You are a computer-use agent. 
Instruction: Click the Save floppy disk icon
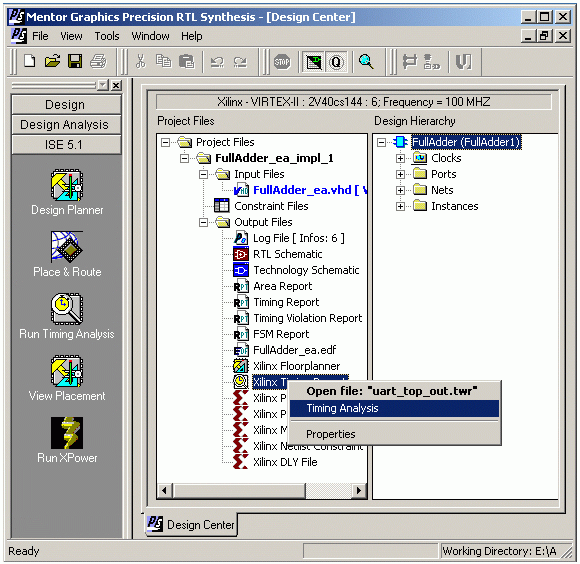point(75,61)
